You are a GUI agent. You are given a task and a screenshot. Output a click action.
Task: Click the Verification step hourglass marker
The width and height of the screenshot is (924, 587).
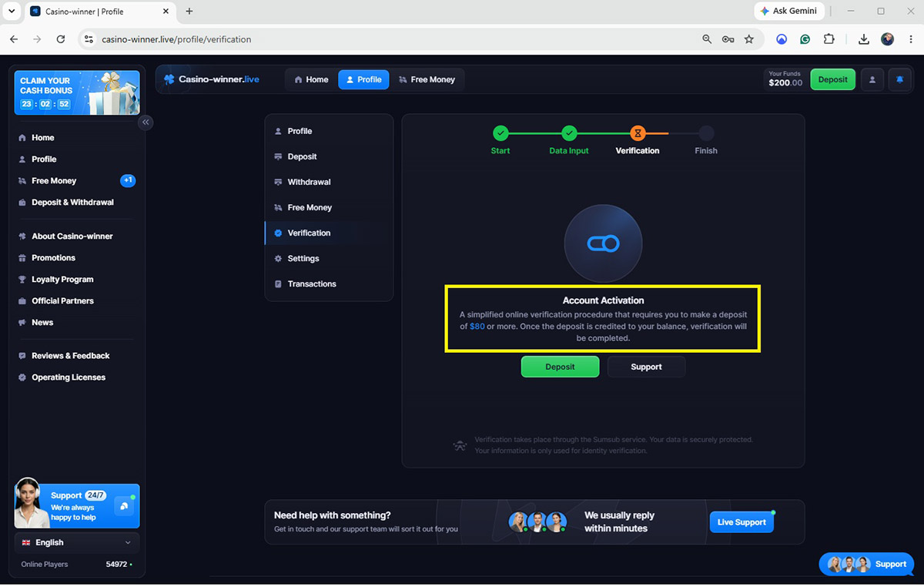pyautogui.click(x=638, y=133)
